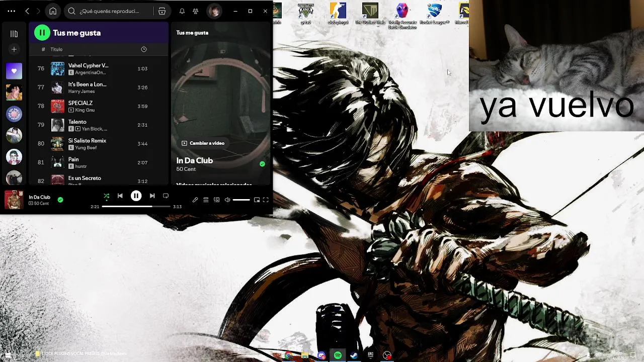
Task: Open the Browse icon in search bar
Action: coord(162,11)
